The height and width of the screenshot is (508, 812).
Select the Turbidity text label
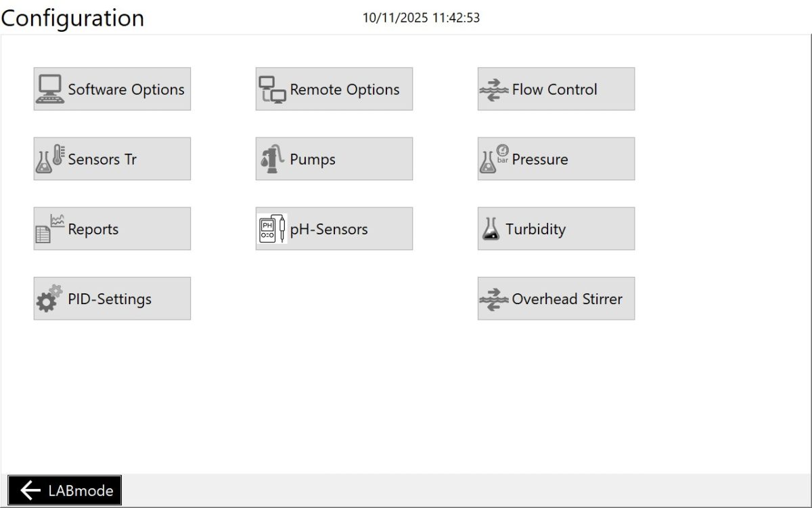pyautogui.click(x=535, y=229)
